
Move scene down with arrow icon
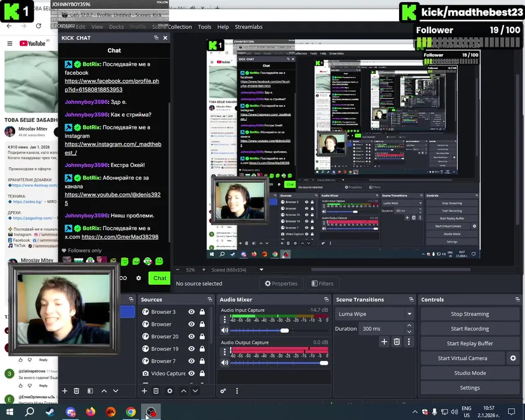pos(116,391)
